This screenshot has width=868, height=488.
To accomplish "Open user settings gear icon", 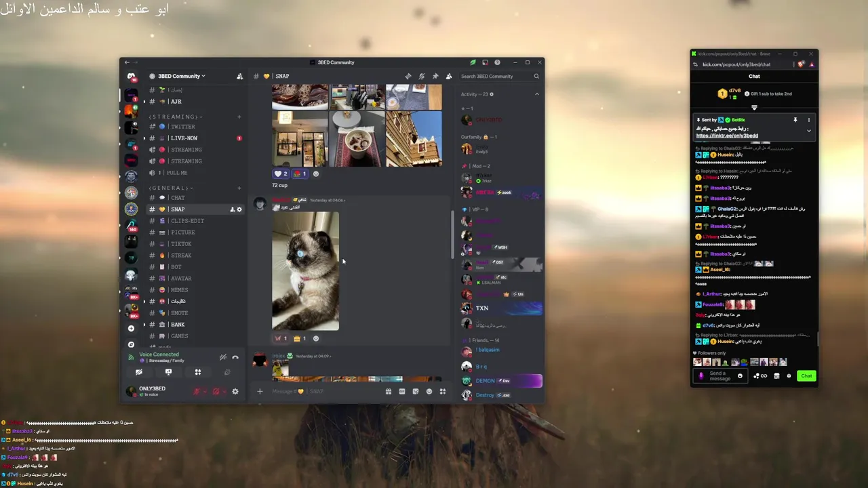I will pos(235,391).
